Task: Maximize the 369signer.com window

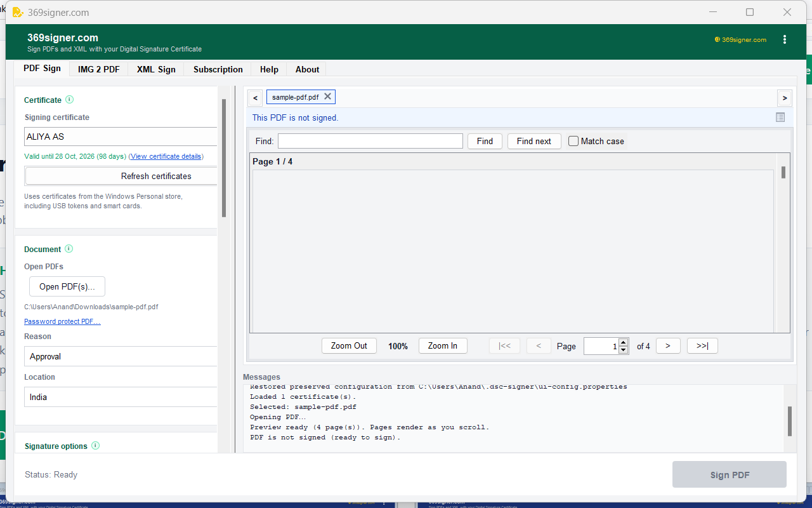Action: pyautogui.click(x=750, y=12)
